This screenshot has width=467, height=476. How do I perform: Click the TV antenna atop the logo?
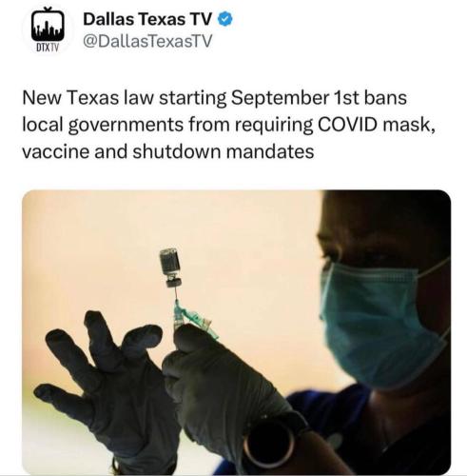tap(48, 10)
